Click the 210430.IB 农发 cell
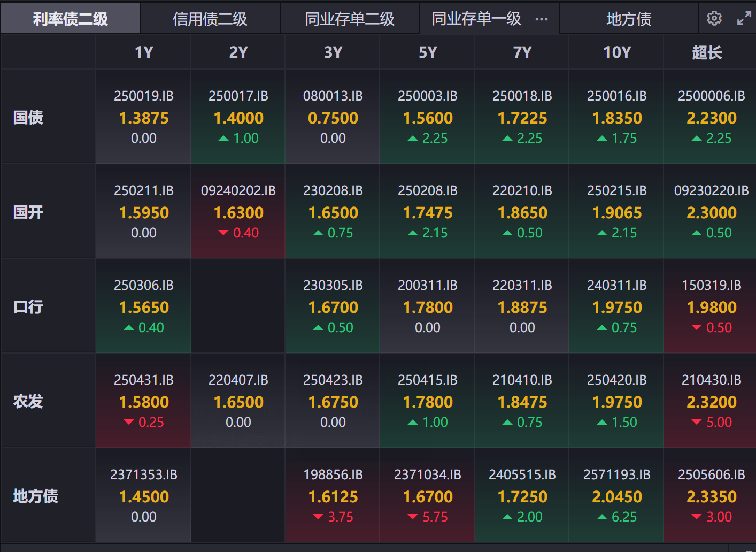The width and height of the screenshot is (756, 552). [711, 401]
